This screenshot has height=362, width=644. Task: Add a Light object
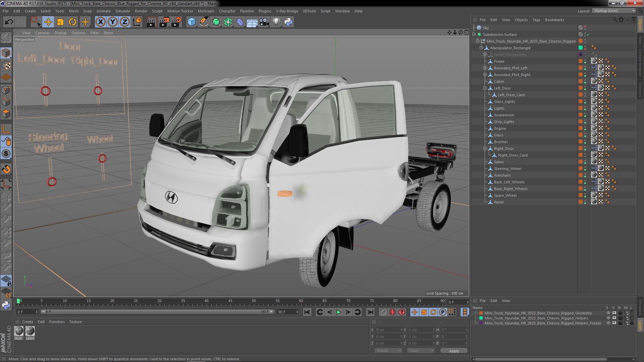coord(276,22)
